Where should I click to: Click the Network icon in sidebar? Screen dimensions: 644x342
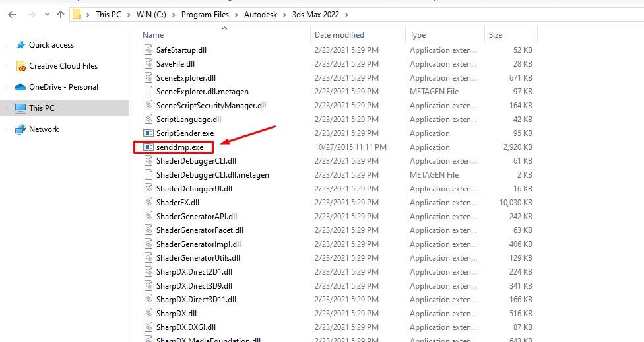(x=20, y=129)
